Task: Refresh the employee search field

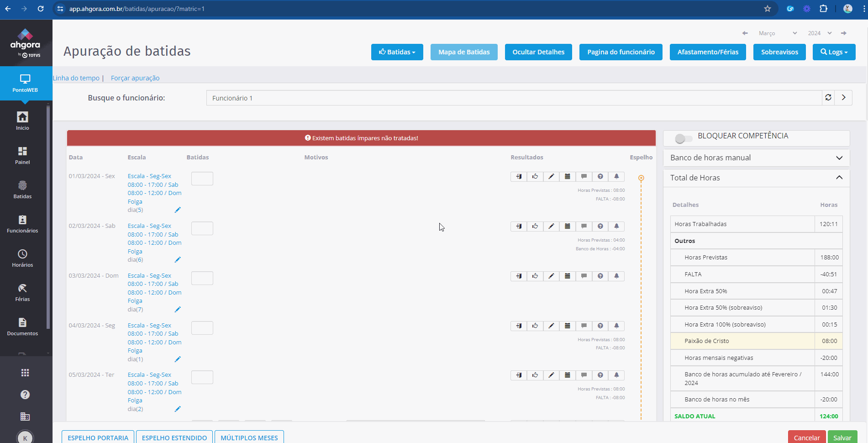Action: point(828,98)
